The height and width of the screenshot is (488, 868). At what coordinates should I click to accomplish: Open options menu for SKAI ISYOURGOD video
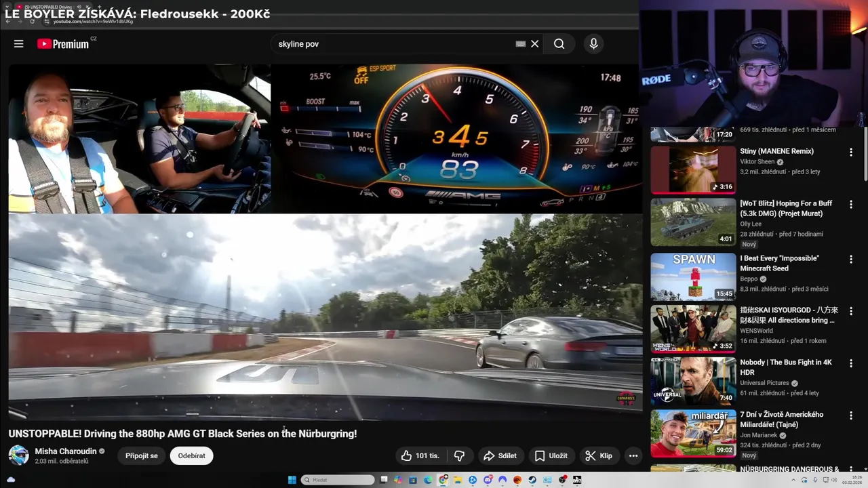[850, 312]
